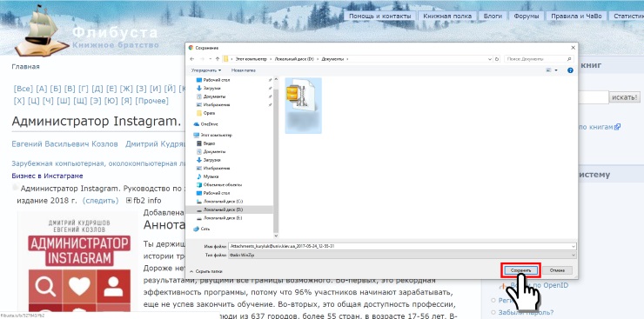The image size is (644, 319).
Task: Click the navigation pane scrollbar down arrow
Action: pyautogui.click(x=276, y=236)
